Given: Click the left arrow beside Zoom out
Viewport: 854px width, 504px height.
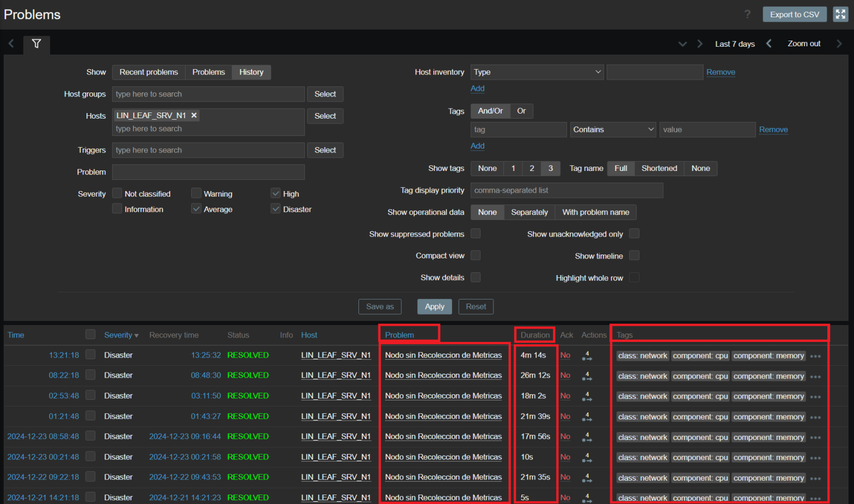Looking at the screenshot, I should pyautogui.click(x=769, y=43).
